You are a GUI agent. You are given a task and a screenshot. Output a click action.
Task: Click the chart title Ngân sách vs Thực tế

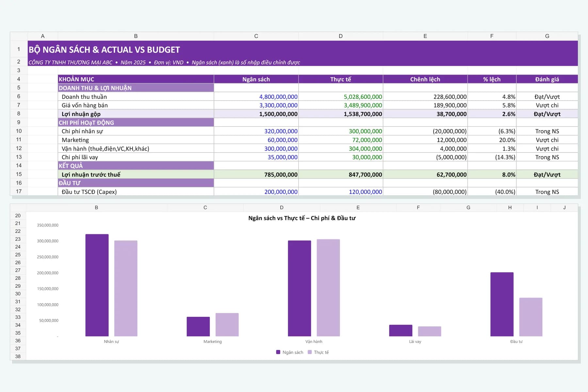tap(302, 218)
